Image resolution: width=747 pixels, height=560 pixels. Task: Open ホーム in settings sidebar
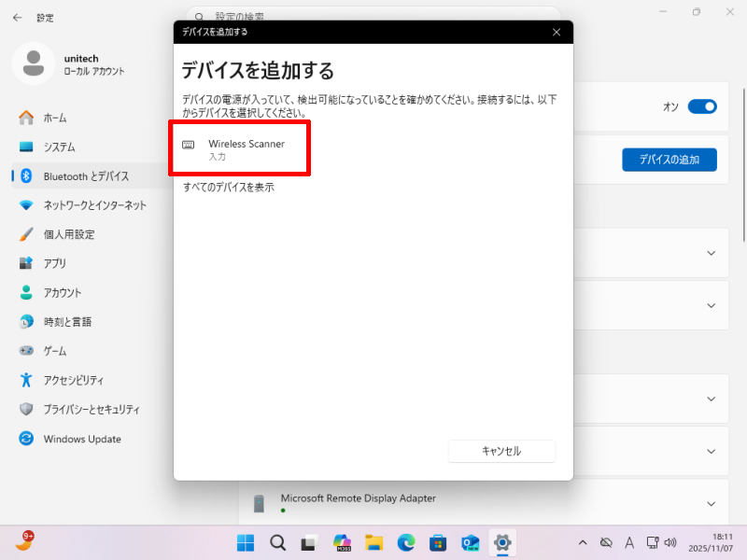point(55,118)
